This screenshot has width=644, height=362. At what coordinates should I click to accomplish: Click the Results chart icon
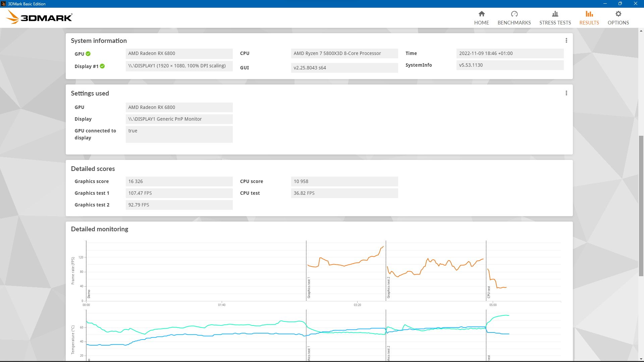(589, 14)
